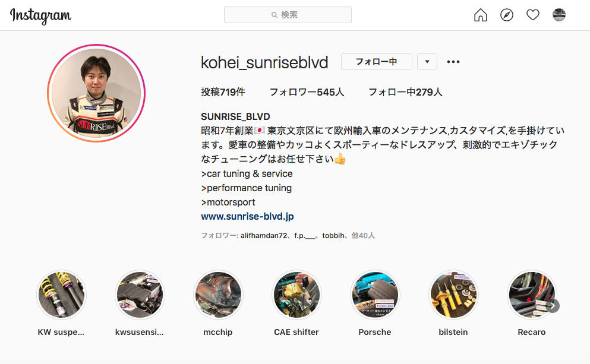Open your own profile avatar in header

[559, 15]
